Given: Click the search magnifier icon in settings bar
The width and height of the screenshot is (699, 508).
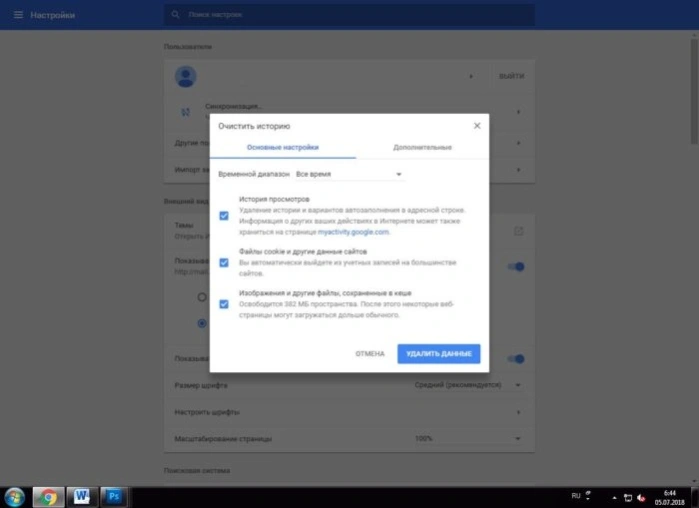Looking at the screenshot, I should coord(175,15).
